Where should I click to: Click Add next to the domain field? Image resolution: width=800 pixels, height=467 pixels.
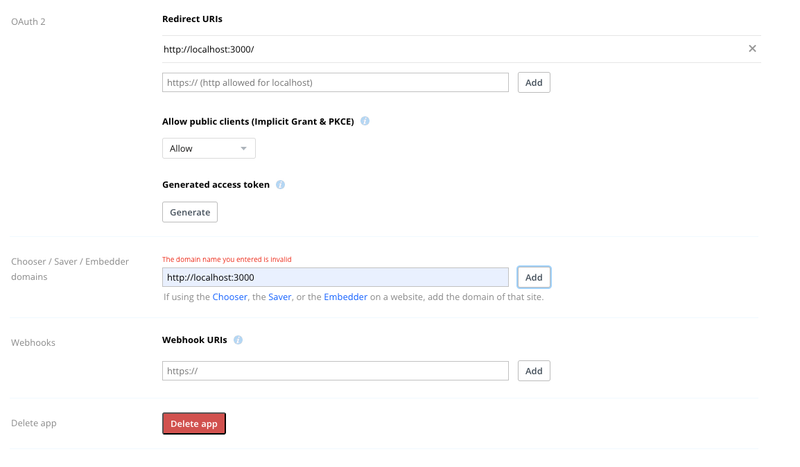click(534, 277)
